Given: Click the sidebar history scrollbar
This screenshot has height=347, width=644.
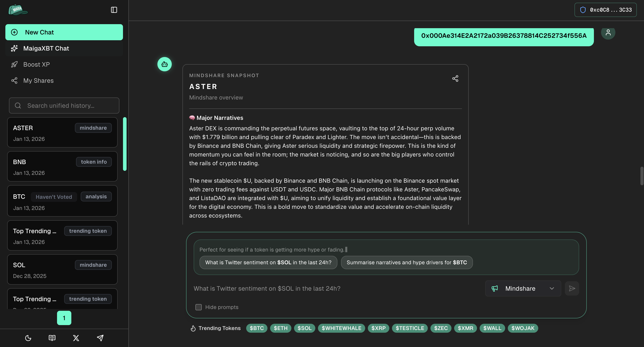Looking at the screenshot, I should [125, 144].
